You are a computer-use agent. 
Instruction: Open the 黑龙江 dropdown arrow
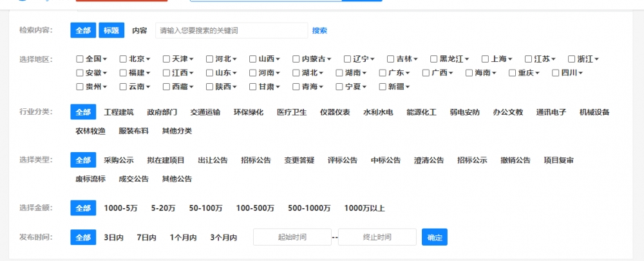point(466,59)
